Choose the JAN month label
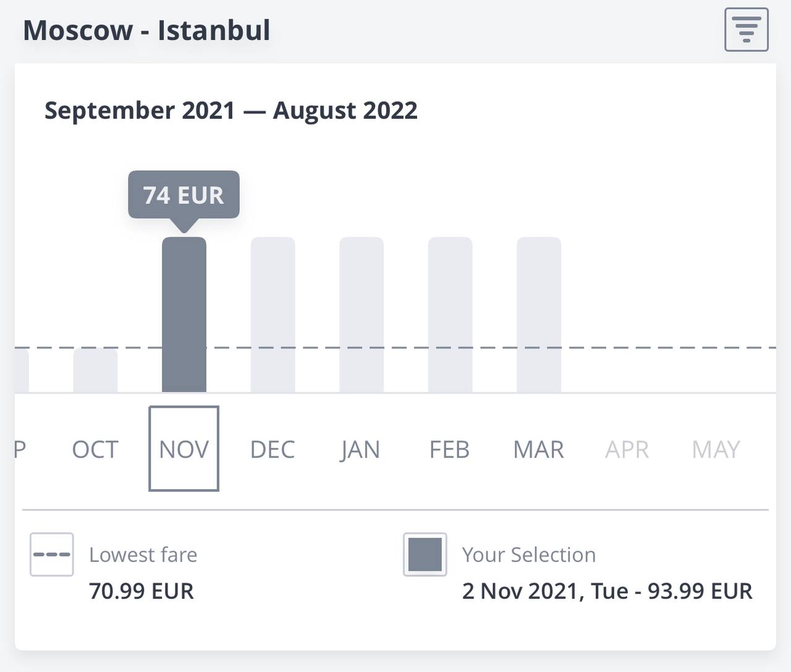Image resolution: width=791 pixels, height=672 pixels. click(360, 449)
